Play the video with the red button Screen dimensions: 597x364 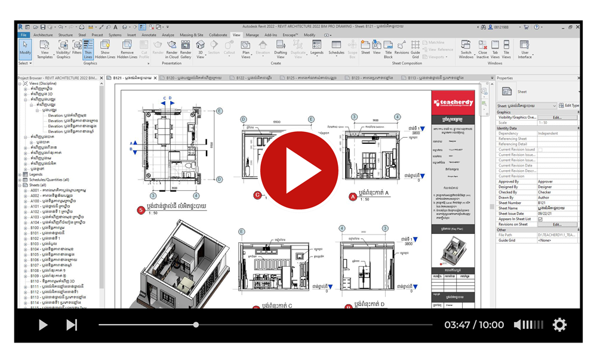pos(299,170)
